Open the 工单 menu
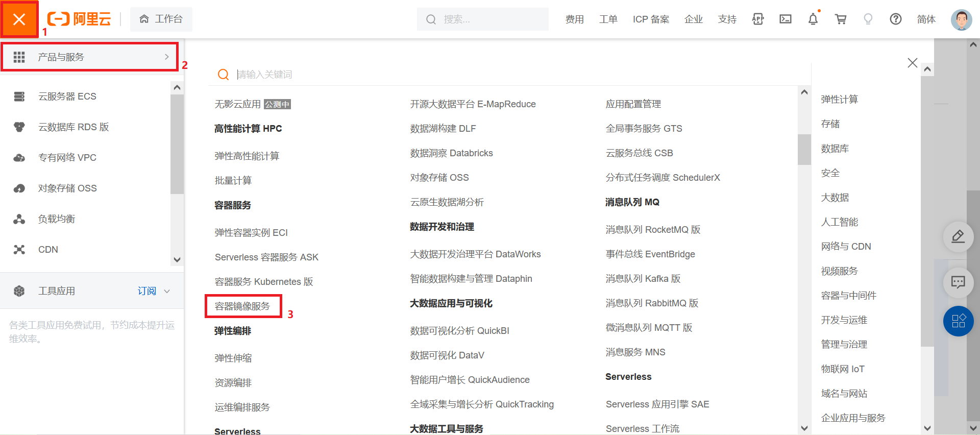 [x=608, y=19]
